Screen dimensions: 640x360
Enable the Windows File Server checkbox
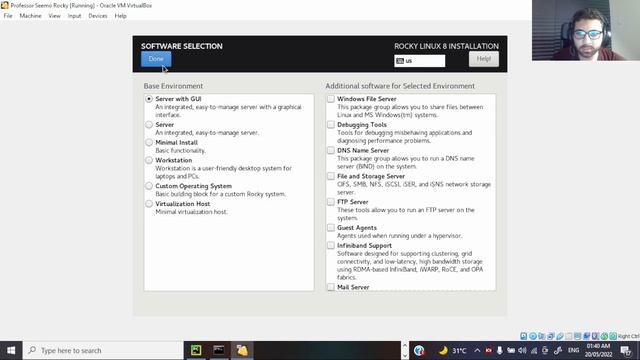click(331, 99)
